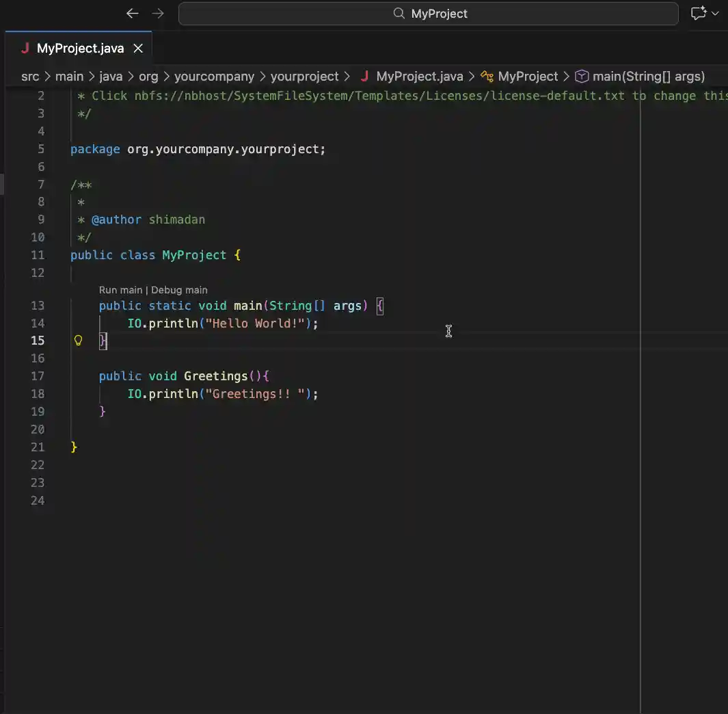Click the cube method icon in the breadcrumb
This screenshot has height=714, width=728.
[582, 77]
